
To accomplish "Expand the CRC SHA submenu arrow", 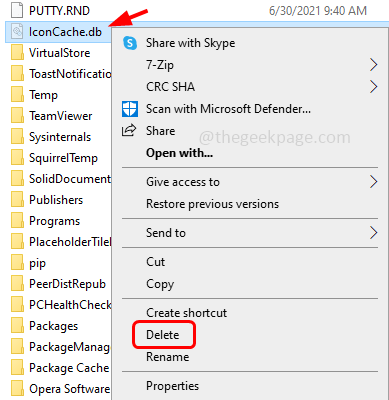I will coord(373,87).
